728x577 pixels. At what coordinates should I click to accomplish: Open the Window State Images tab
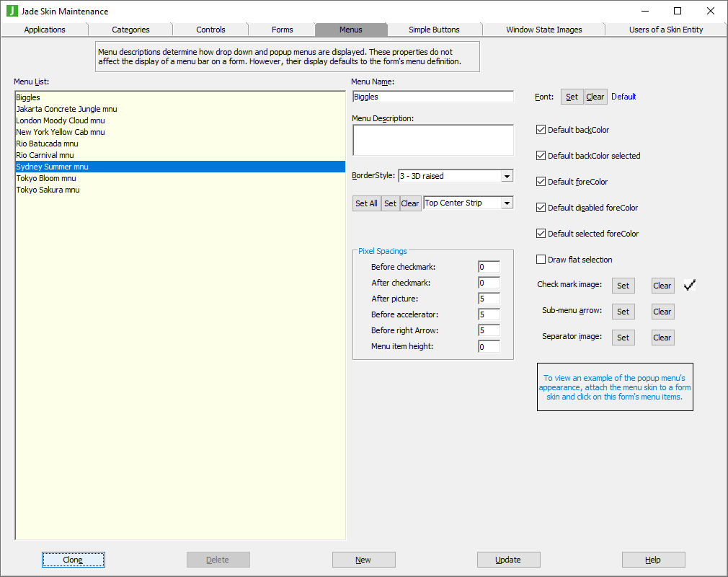point(543,30)
